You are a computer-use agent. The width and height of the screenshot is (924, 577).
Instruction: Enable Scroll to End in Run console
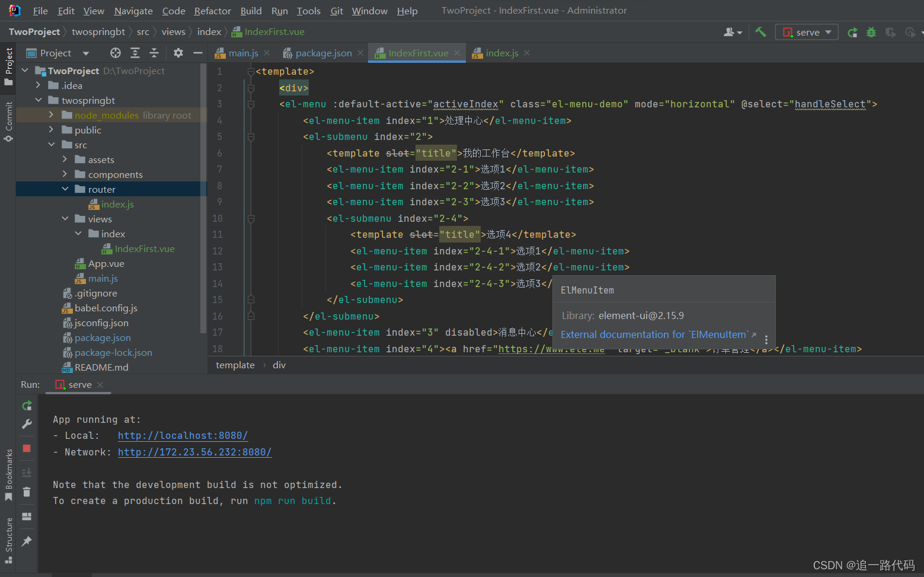coord(27,472)
